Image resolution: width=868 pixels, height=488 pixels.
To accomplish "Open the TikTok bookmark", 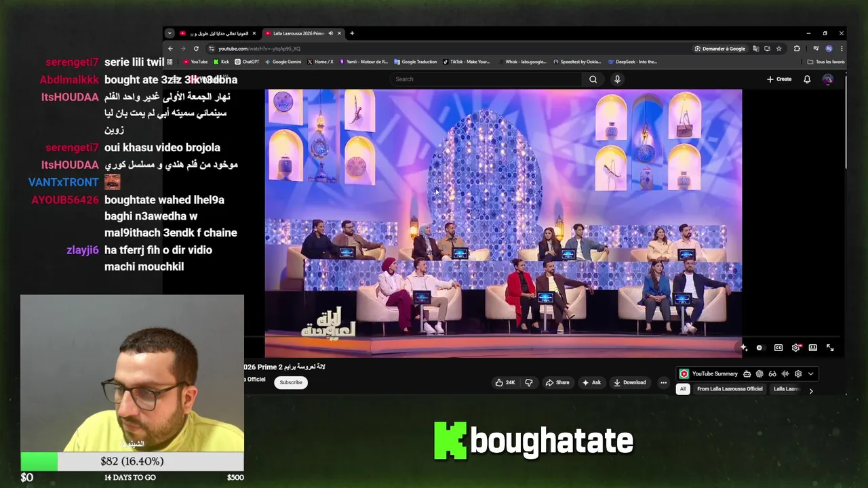I will [x=467, y=62].
